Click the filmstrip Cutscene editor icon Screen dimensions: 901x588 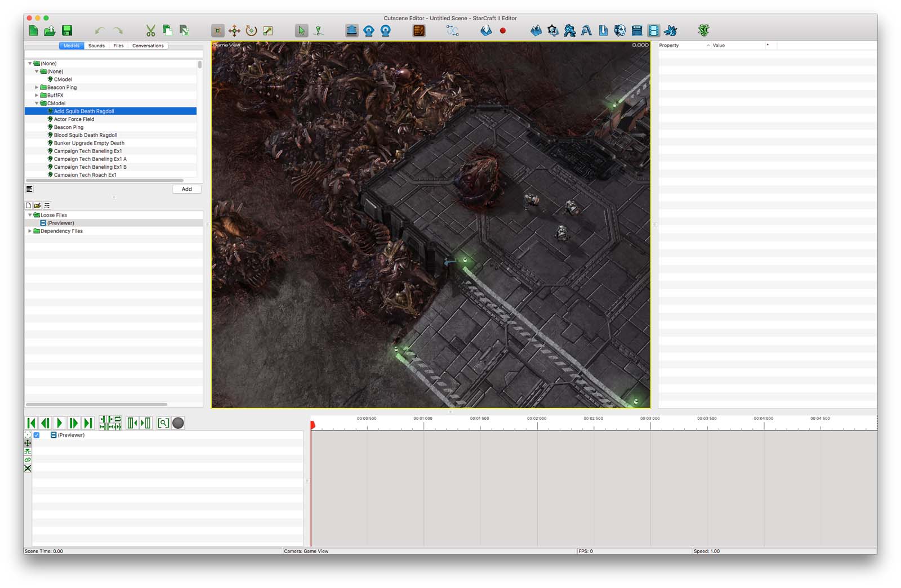[653, 30]
